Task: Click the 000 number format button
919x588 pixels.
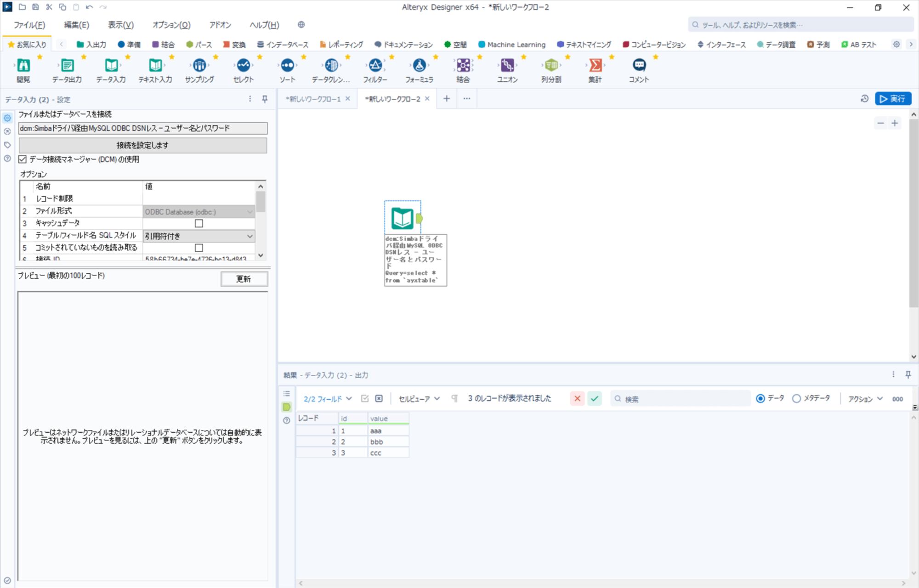Action: 897,399
